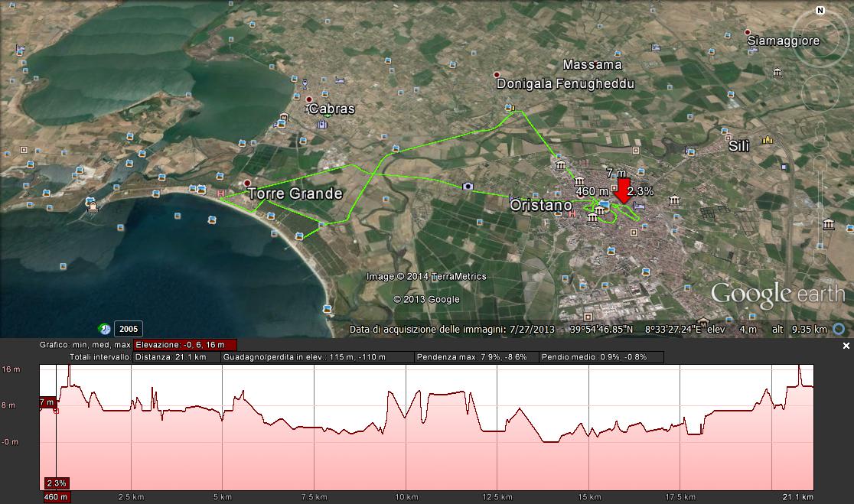The image size is (854, 504).
Task: Click the camera photo icon west of Oristano
Action: pos(468,186)
